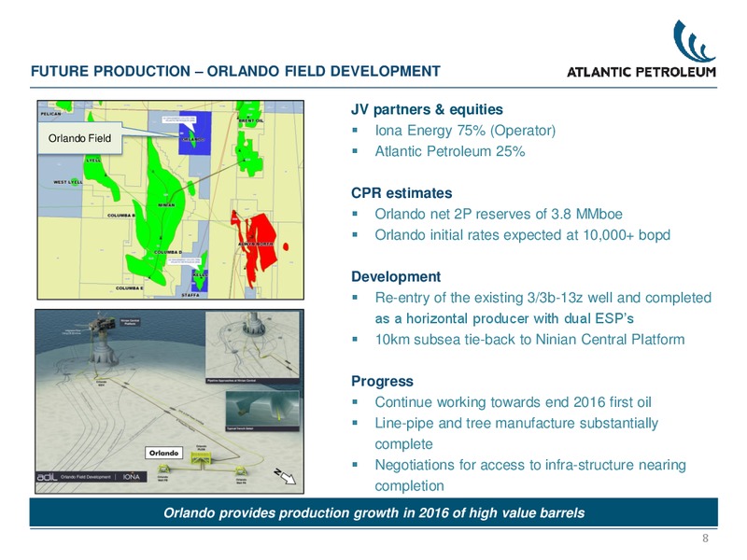This screenshot has height=560, width=747.
Task: Click the 'Iona Energy 75% (Operator)' bullet
Action: [x=465, y=131]
